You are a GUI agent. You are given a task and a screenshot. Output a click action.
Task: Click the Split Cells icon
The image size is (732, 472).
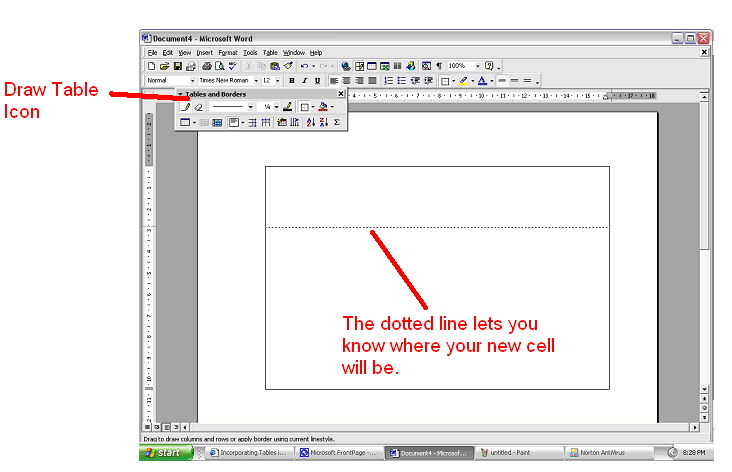[217, 122]
